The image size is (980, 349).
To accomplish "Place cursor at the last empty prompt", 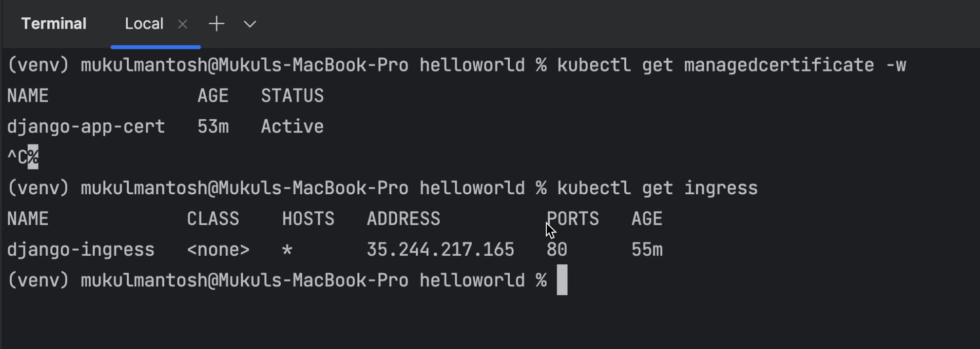I will click(562, 280).
